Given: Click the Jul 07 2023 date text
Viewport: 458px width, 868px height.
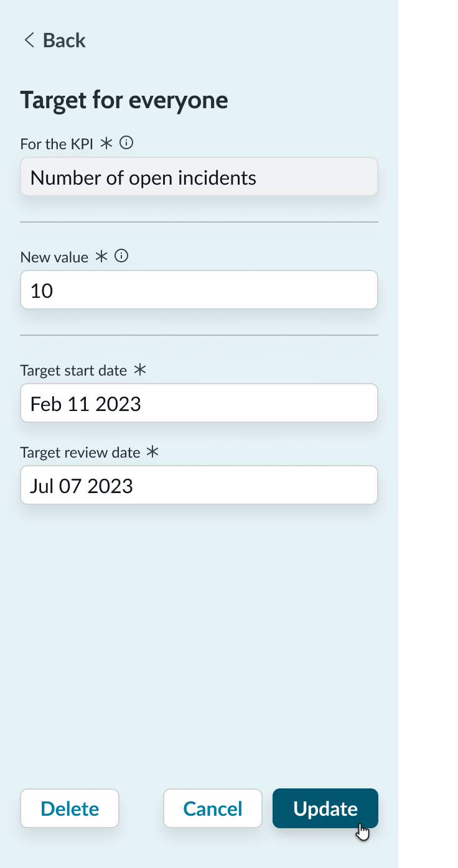Looking at the screenshot, I should tap(81, 485).
